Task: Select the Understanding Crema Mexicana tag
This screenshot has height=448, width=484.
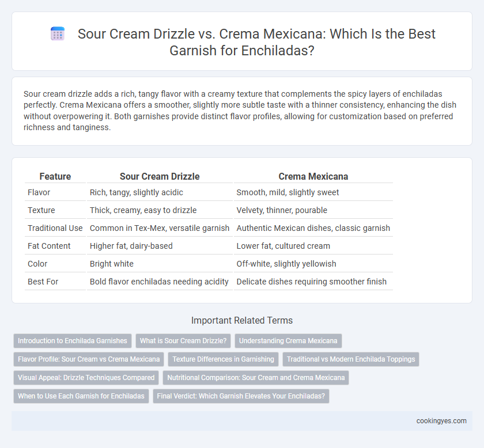Action: point(288,341)
